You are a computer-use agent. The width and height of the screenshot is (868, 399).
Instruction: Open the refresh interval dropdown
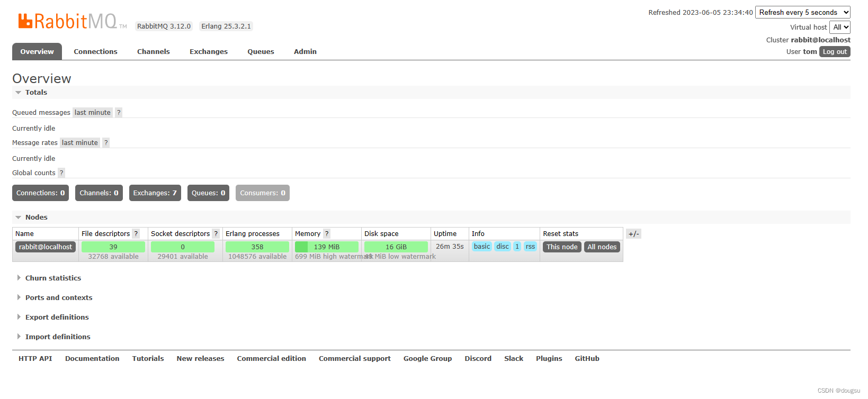(x=803, y=12)
